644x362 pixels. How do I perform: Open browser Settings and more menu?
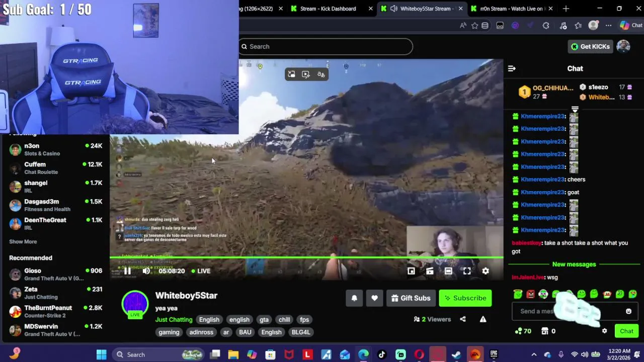click(x=608, y=26)
